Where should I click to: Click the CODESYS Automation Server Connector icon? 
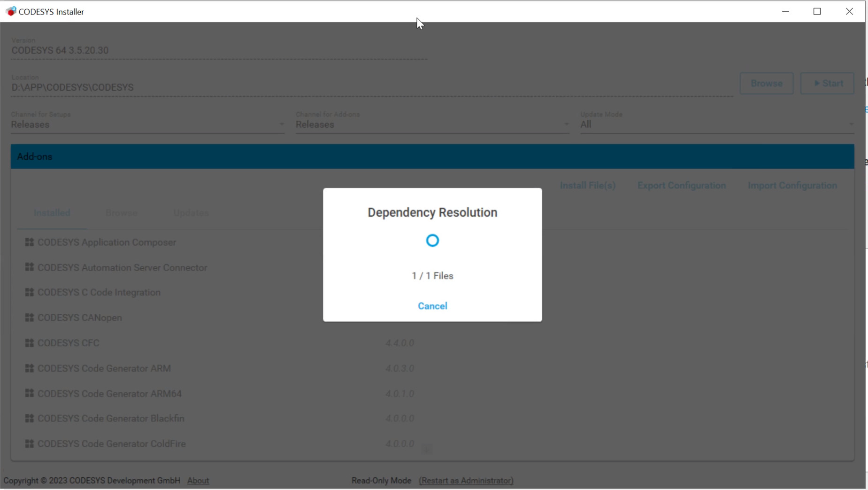point(29,267)
